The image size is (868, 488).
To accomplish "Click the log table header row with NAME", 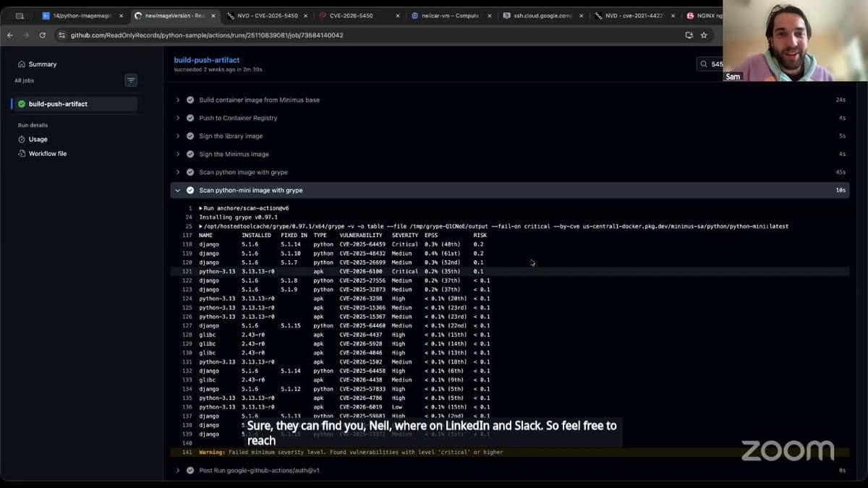I will [x=510, y=235].
